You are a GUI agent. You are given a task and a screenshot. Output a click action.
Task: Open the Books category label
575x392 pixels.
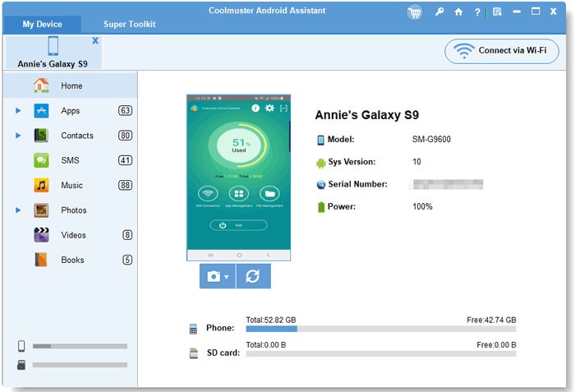(72, 260)
